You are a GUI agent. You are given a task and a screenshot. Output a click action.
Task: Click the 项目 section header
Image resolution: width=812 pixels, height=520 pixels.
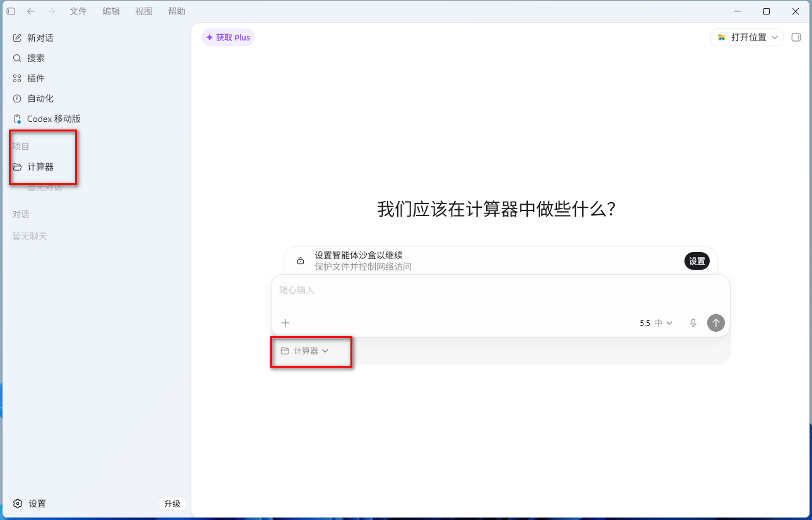[x=21, y=146]
